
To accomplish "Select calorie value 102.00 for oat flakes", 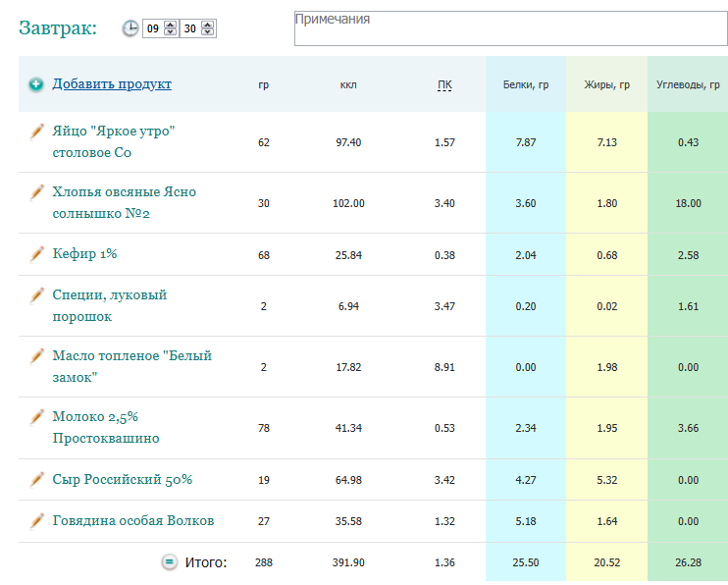I will pos(348,203).
